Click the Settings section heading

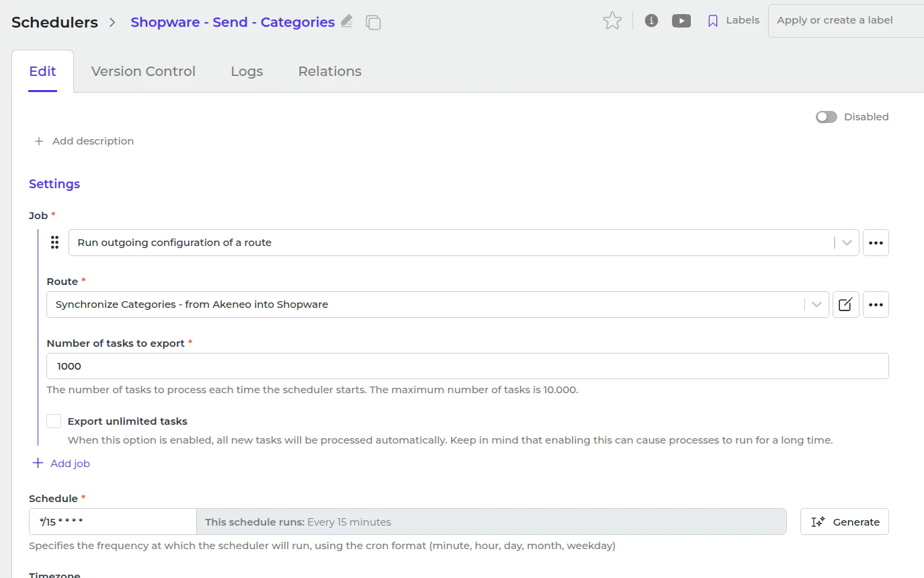[x=54, y=184]
